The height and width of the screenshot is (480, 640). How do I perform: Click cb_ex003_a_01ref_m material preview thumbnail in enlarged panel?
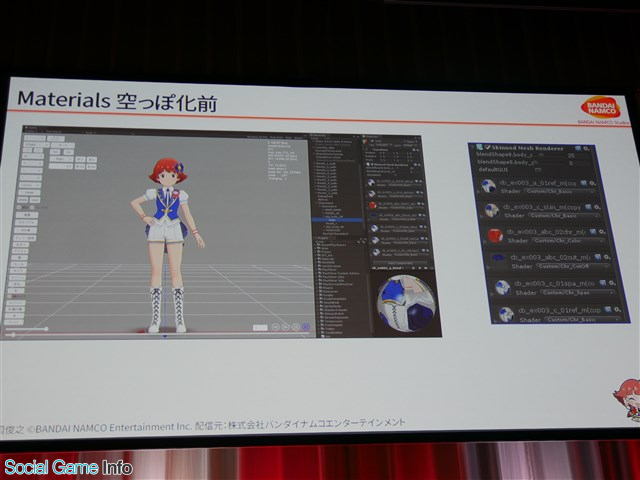pyautogui.click(x=489, y=186)
